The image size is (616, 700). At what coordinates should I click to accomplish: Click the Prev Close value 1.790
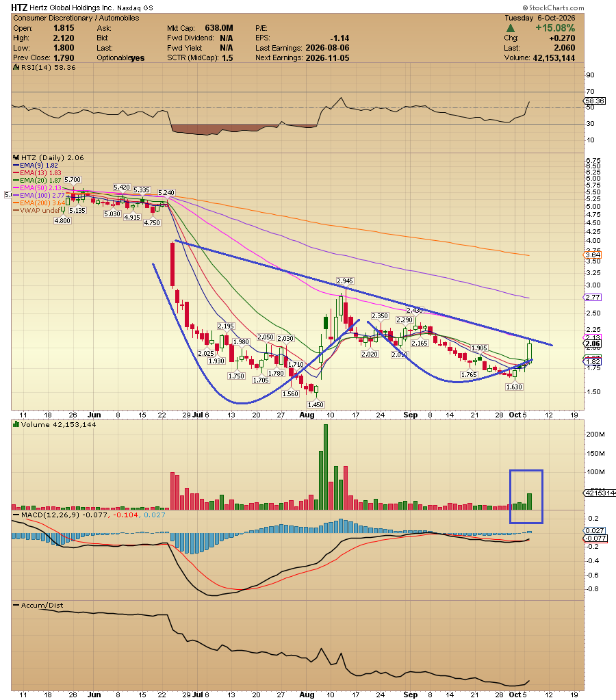tap(64, 57)
